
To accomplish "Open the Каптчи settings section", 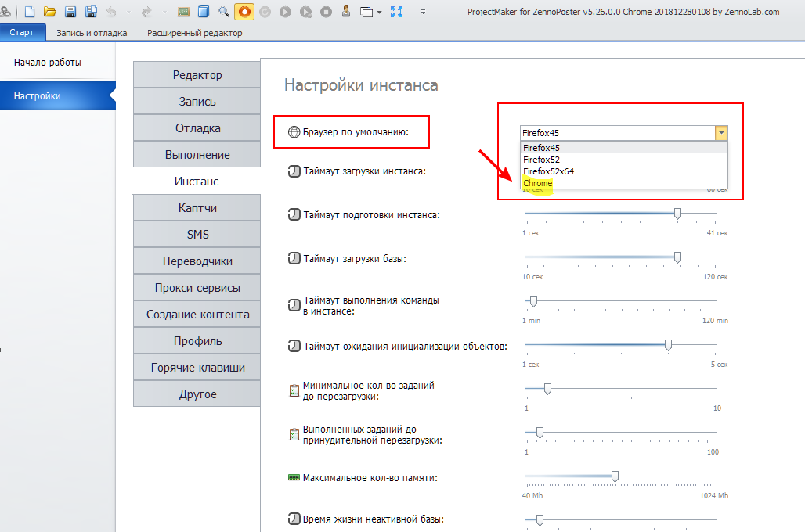I will (197, 208).
